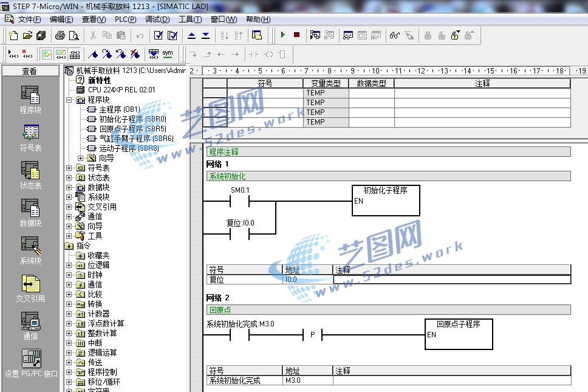Viewport: 588px width, 392px height.
Task: Expand the 程序控制 instruction folder
Action: (69, 372)
